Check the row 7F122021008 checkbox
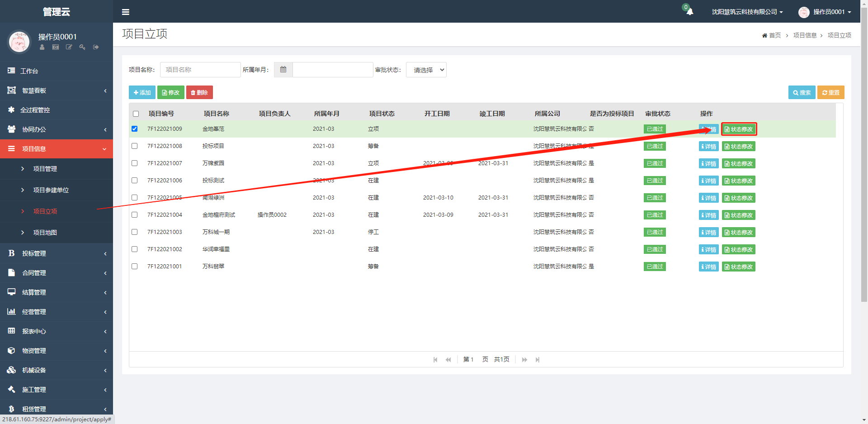 (134, 146)
